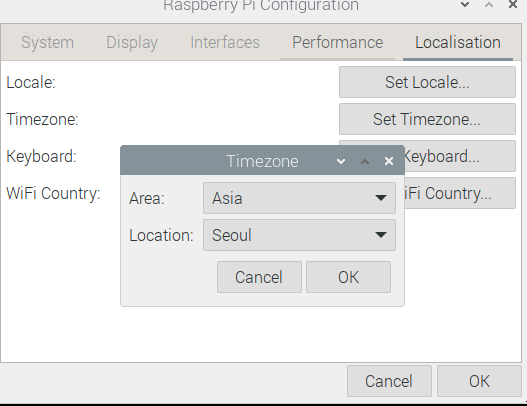The height and width of the screenshot is (406, 527).
Task: Close the Raspberry Pi Configuration window
Action: pyautogui.click(x=513, y=4)
